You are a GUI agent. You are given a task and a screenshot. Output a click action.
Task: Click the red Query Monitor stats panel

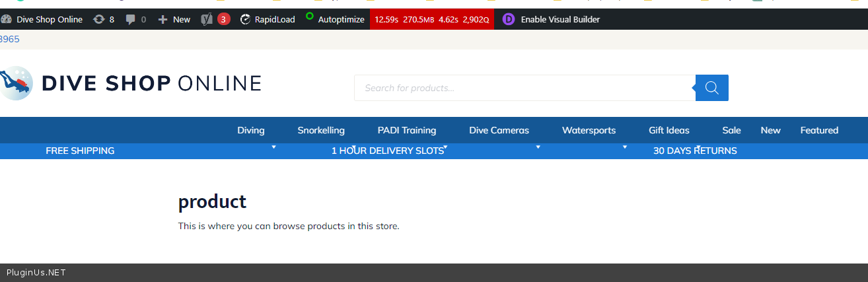click(432, 19)
